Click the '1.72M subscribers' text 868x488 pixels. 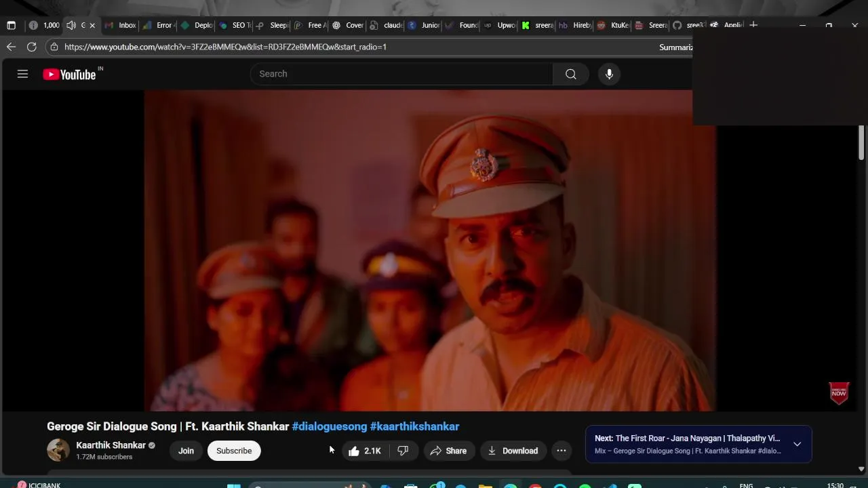point(104,457)
